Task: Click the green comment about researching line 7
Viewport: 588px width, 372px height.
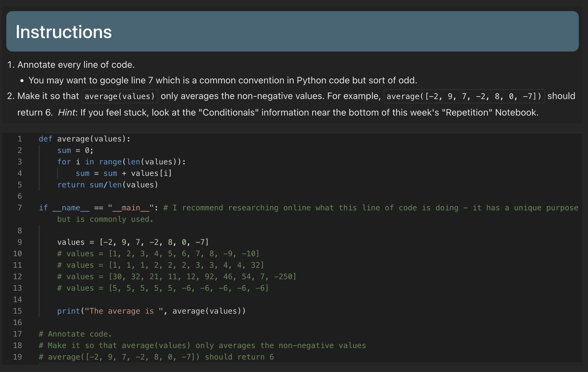Action: pos(349,208)
